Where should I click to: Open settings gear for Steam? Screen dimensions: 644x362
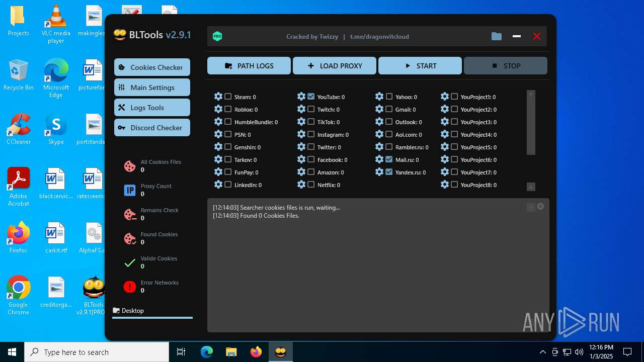click(x=218, y=97)
